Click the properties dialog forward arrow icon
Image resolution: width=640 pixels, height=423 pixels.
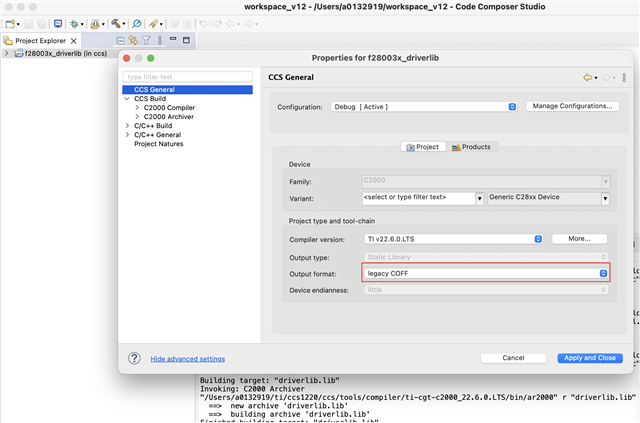(x=606, y=77)
